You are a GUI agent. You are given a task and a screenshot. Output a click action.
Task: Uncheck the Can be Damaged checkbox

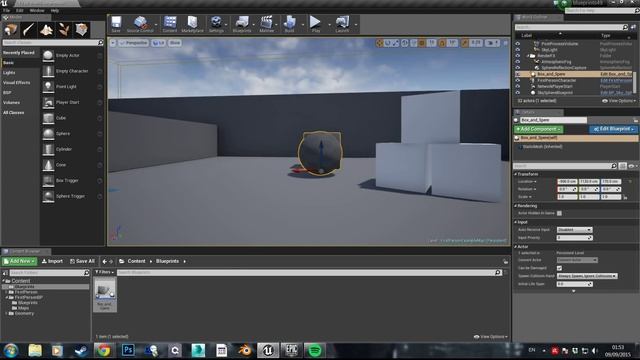pos(559,268)
